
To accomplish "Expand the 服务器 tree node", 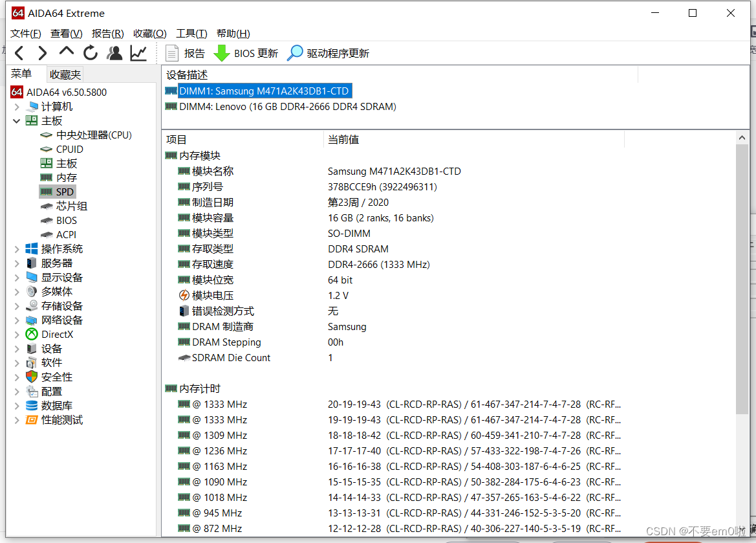I will tap(17, 263).
